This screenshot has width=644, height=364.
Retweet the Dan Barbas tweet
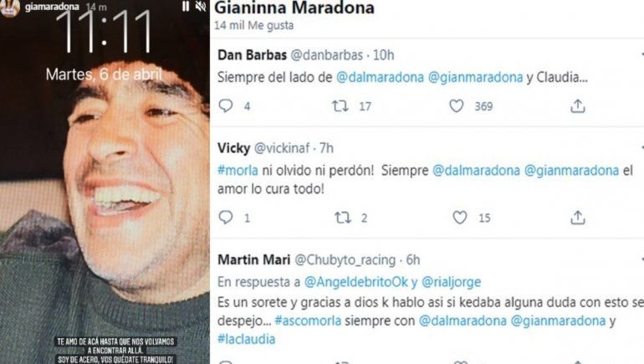pos(340,106)
